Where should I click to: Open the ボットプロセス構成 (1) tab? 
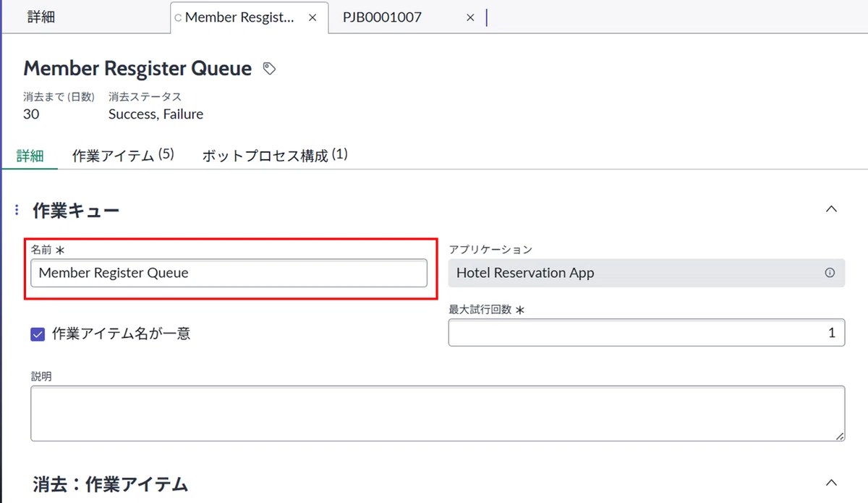275,156
